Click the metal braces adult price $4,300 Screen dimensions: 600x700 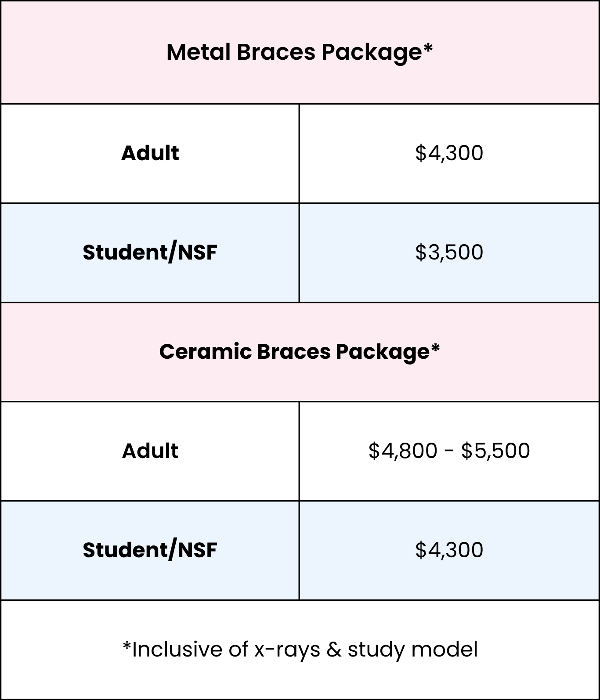pos(449,153)
